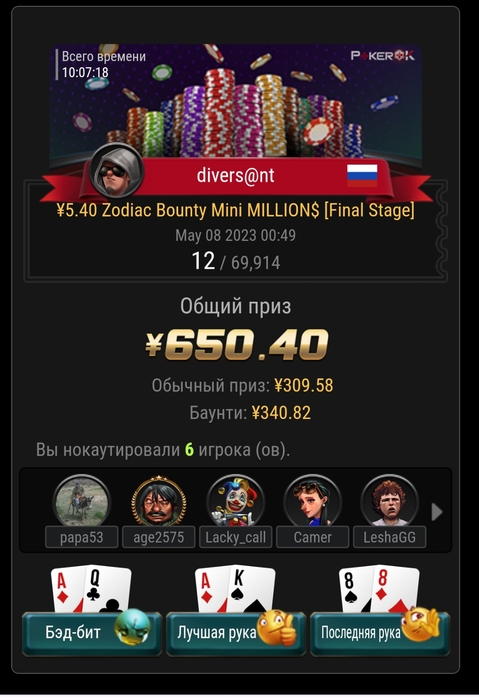Click the sick green emoji on Бэд-бит
This screenshot has width=479, height=700.
pos(132,627)
